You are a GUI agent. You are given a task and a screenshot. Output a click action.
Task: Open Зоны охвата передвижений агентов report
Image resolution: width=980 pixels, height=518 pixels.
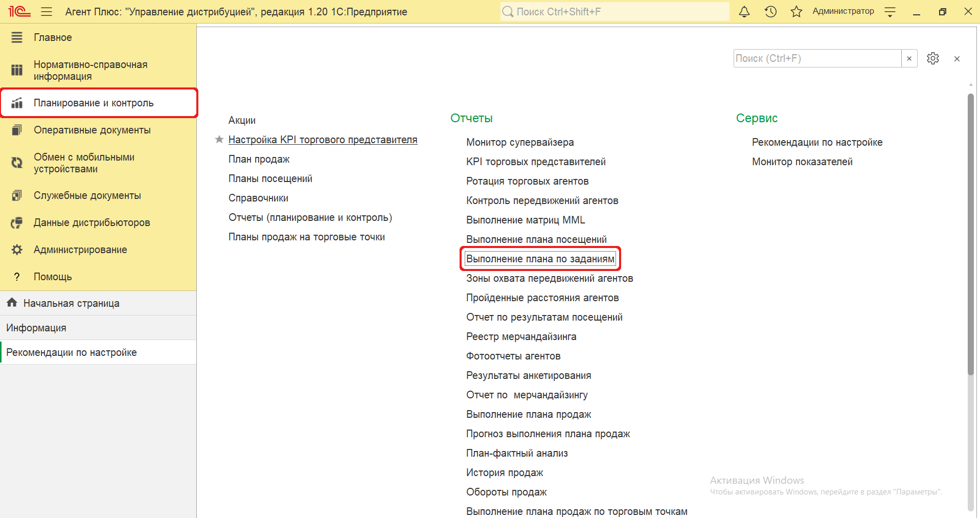tap(550, 278)
